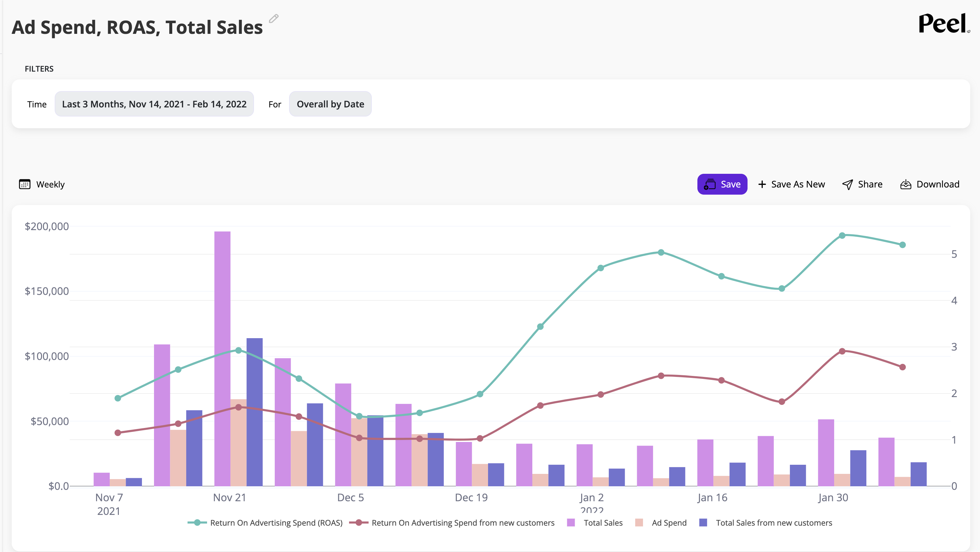This screenshot has width=980, height=552.
Task: Open the Weekly granularity selector
Action: point(50,184)
